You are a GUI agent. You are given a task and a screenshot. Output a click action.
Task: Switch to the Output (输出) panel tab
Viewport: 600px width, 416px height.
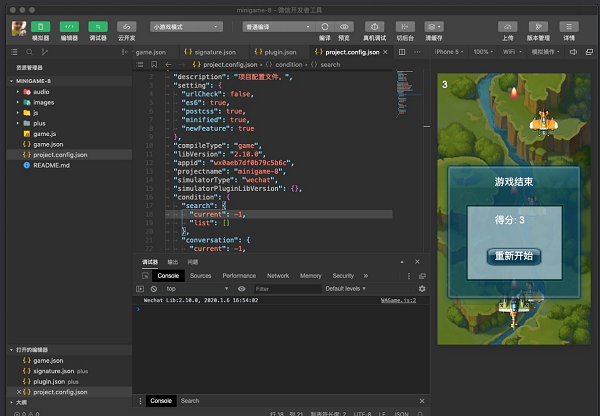click(173, 262)
